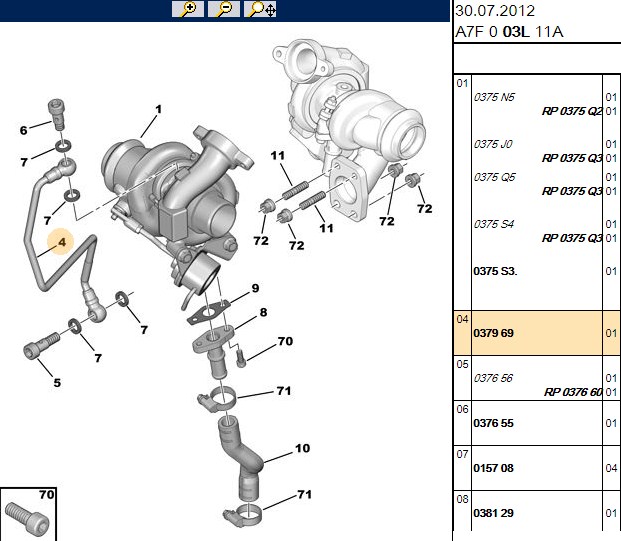Select row index 06 in parts table
Viewport: 621px width, 541px height.
point(462,409)
